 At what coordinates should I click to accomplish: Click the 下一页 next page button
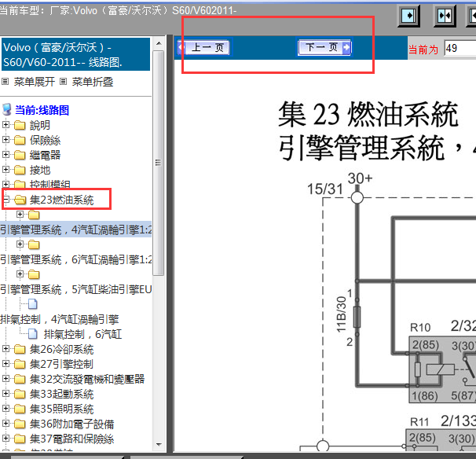pyautogui.click(x=324, y=47)
